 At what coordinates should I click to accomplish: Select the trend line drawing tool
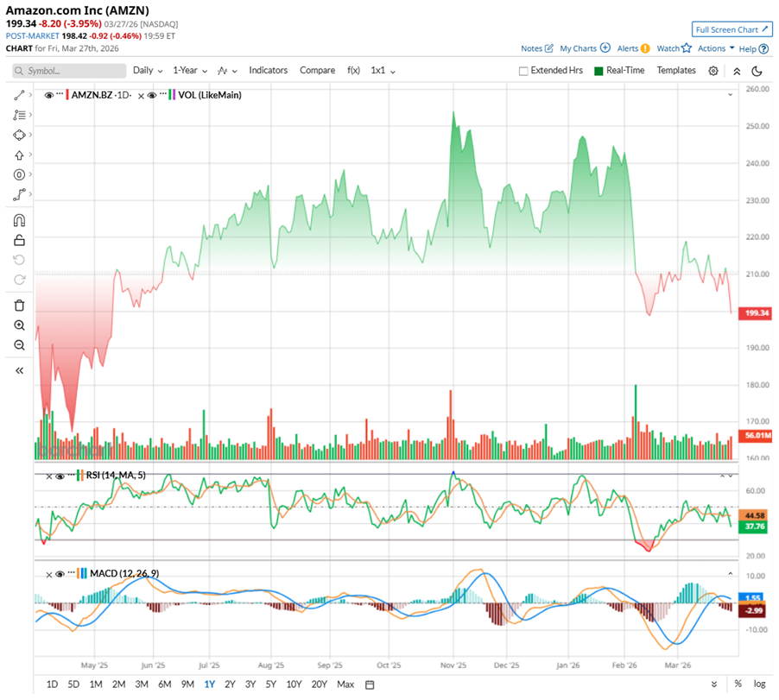coord(19,95)
